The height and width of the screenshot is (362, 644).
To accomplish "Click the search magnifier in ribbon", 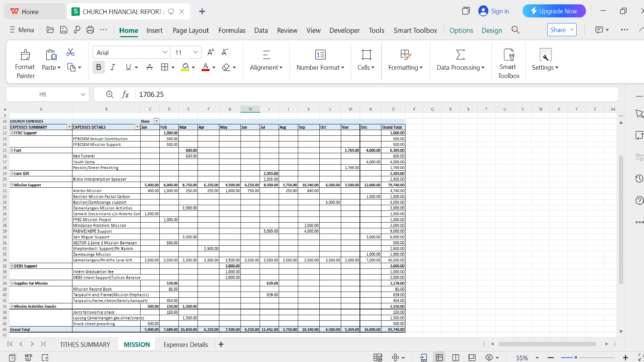I will coord(516,30).
